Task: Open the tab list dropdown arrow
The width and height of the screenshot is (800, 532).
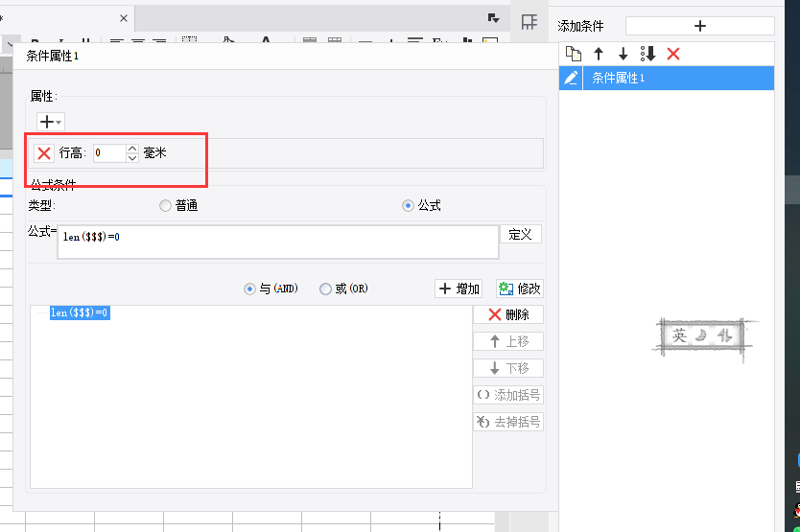Action: [x=493, y=18]
